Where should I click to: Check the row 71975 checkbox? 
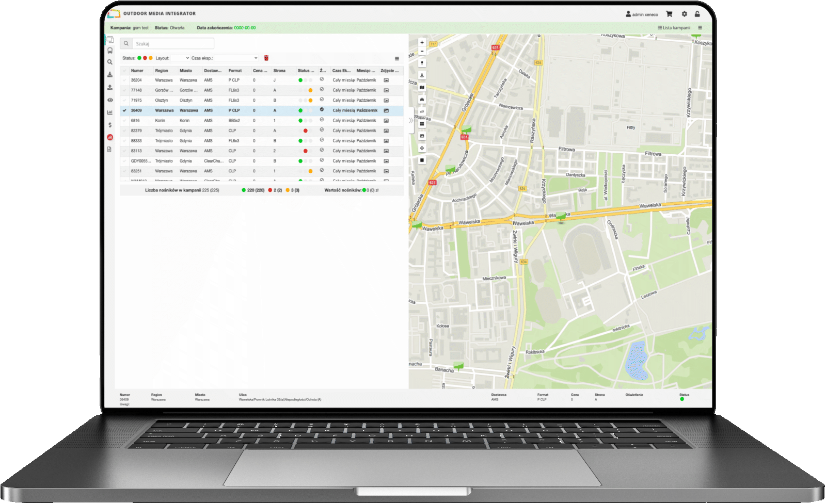click(124, 101)
